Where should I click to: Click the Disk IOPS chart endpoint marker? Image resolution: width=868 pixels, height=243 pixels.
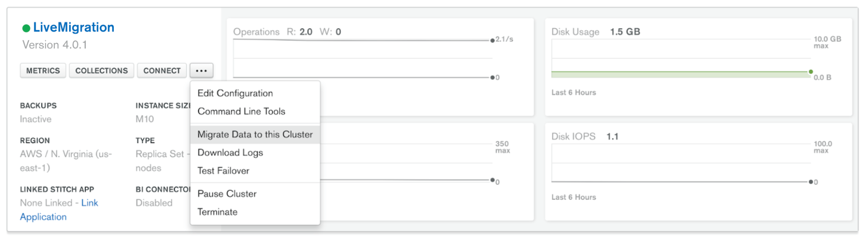pyautogui.click(x=811, y=182)
